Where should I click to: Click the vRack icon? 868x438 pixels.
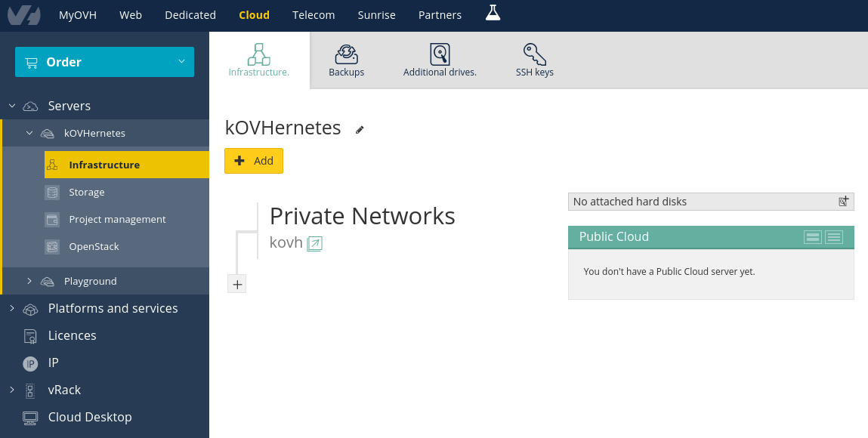pyautogui.click(x=30, y=391)
